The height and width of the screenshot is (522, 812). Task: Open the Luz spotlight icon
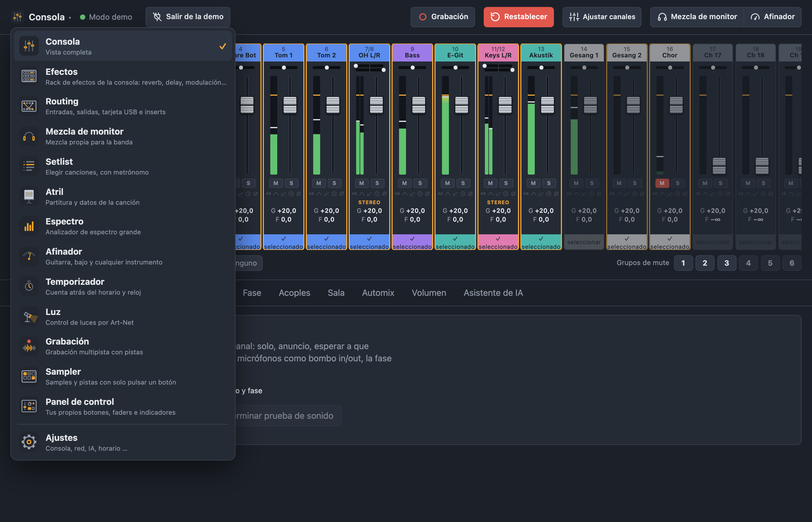(29, 317)
